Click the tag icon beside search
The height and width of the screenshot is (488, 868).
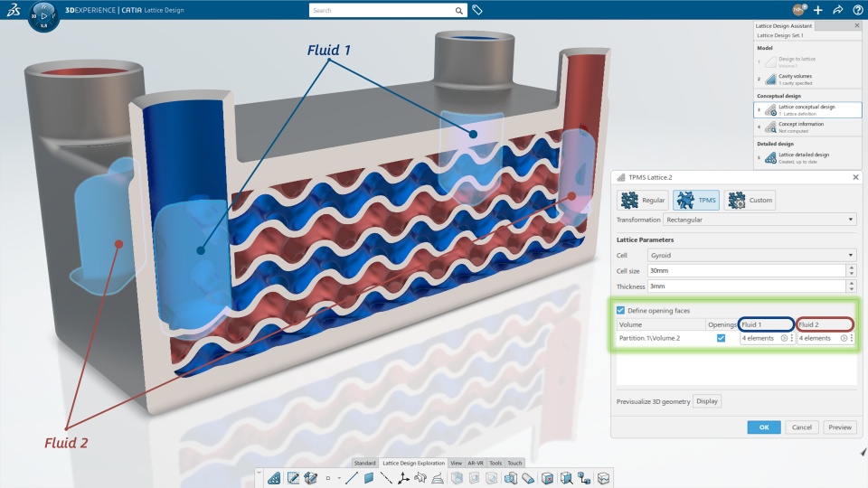click(x=477, y=10)
